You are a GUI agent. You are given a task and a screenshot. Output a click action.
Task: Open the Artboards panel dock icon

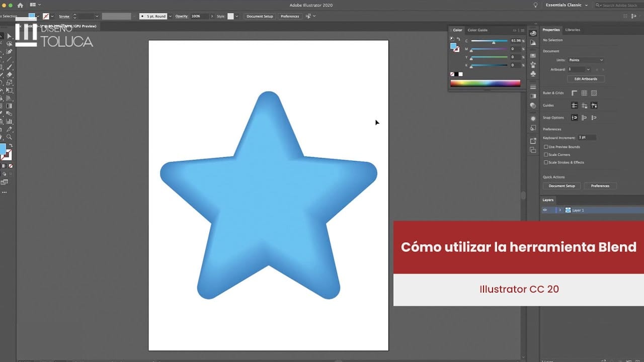coord(533,150)
